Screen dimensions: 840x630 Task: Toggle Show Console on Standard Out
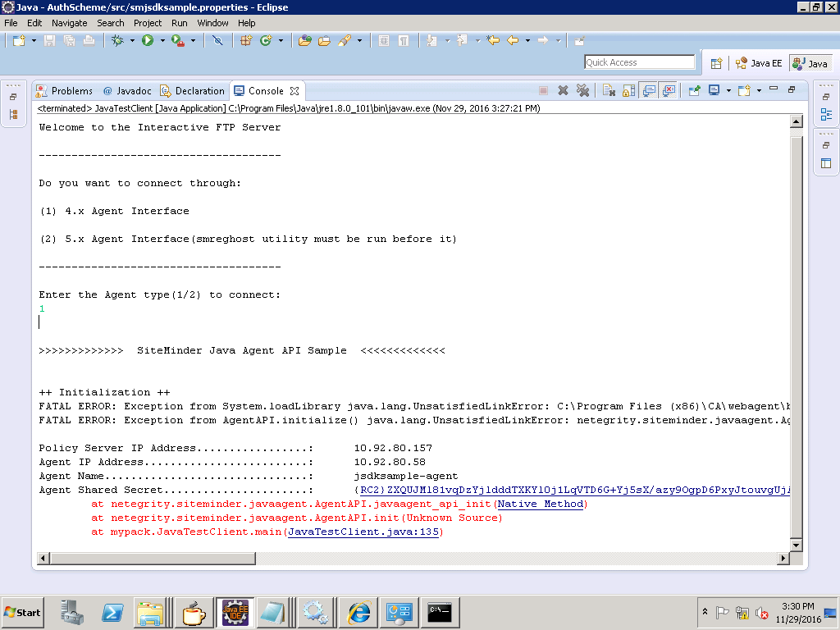point(650,90)
